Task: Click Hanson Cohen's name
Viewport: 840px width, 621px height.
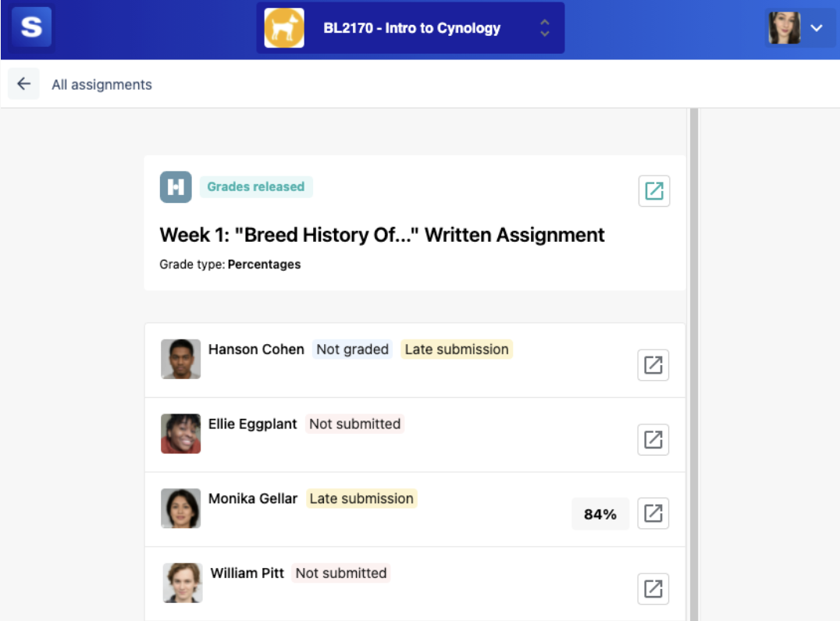Action: click(256, 350)
